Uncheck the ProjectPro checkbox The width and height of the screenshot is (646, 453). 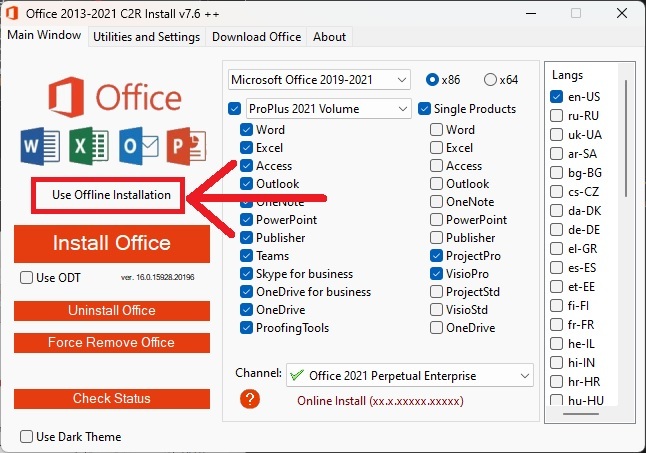pyautogui.click(x=436, y=256)
